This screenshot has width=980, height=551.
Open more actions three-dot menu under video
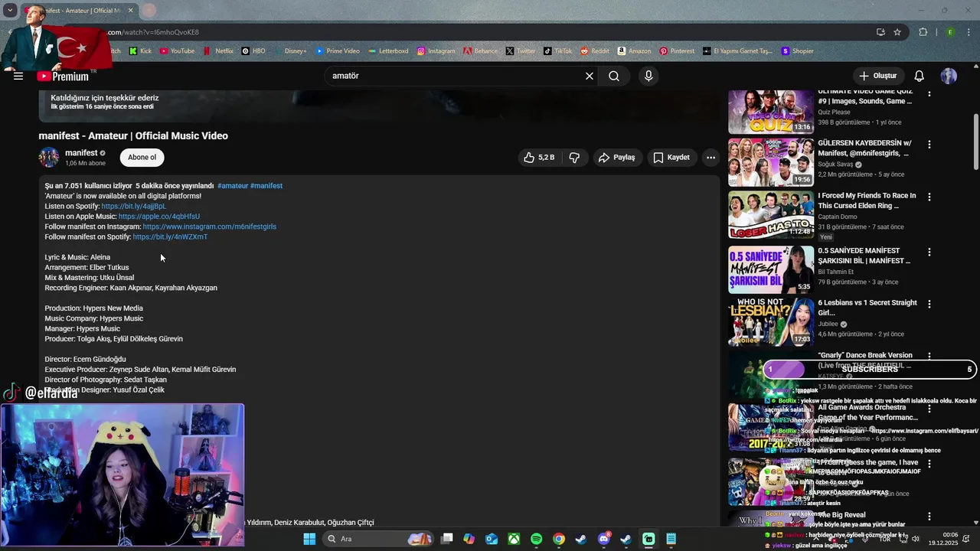pyautogui.click(x=710, y=158)
